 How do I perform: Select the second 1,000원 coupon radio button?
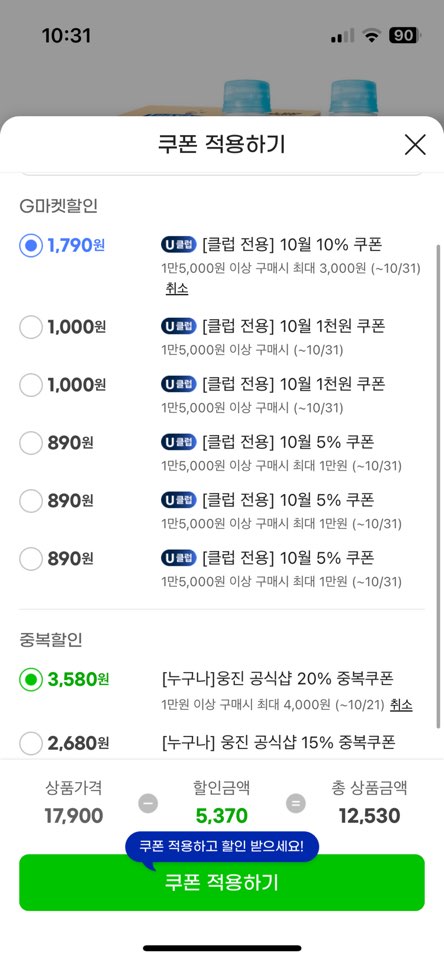click(x=31, y=385)
